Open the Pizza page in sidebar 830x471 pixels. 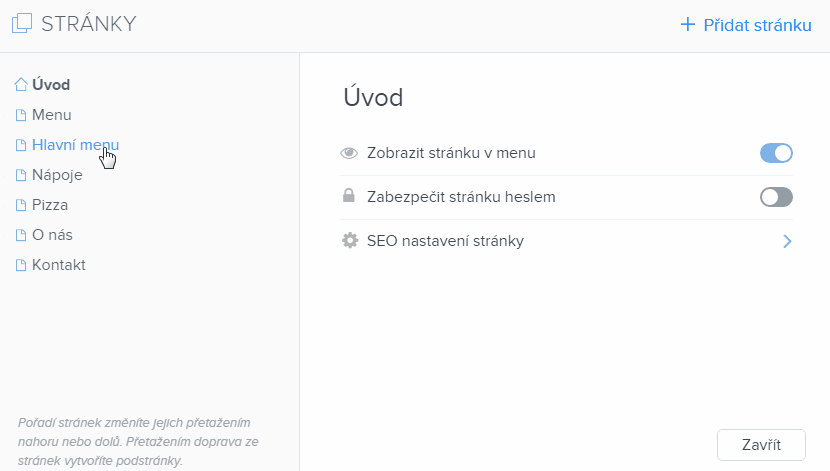50,205
